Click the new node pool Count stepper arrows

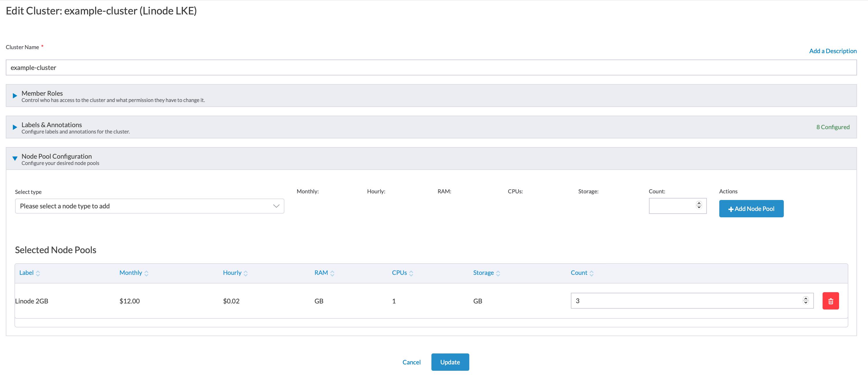click(x=699, y=205)
